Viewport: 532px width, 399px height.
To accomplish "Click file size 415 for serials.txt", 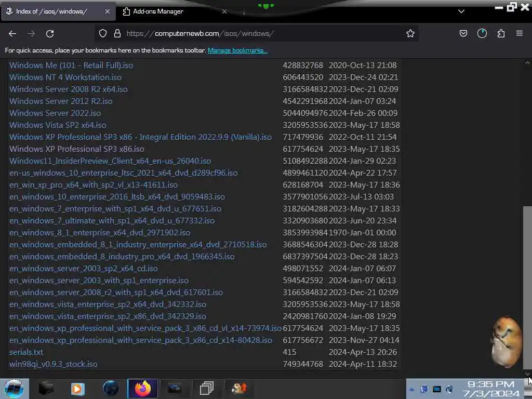I will tap(289, 352).
